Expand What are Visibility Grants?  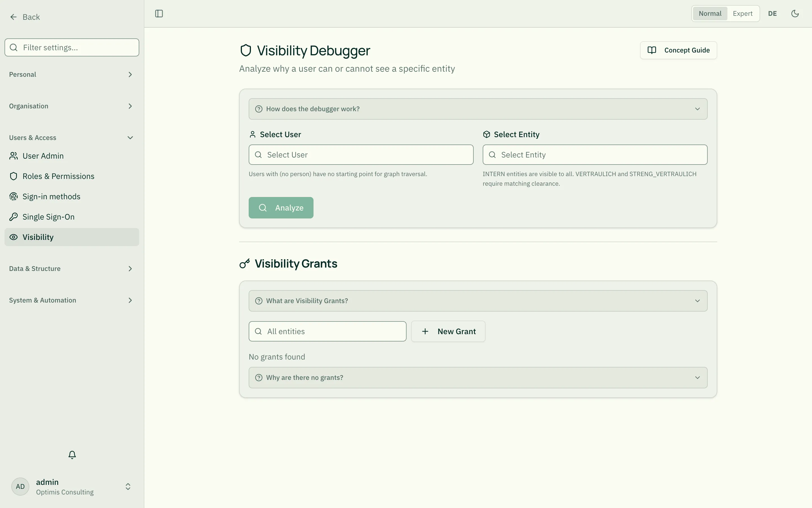tap(478, 301)
